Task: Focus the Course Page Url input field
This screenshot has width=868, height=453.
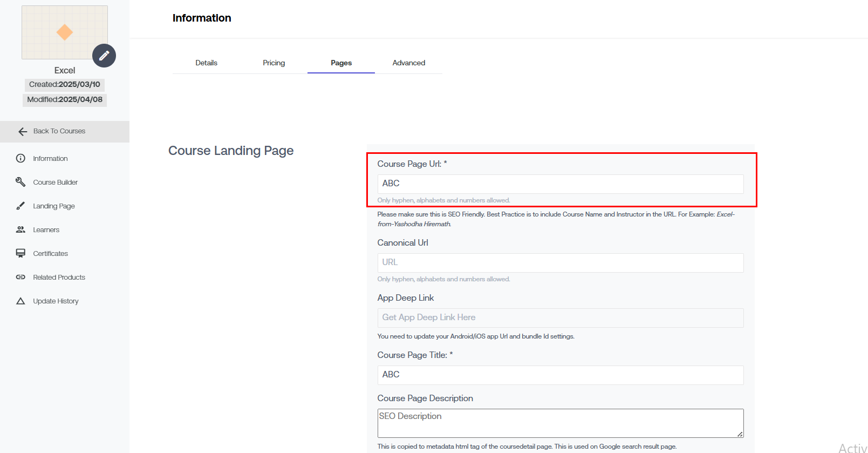Action: (560, 184)
